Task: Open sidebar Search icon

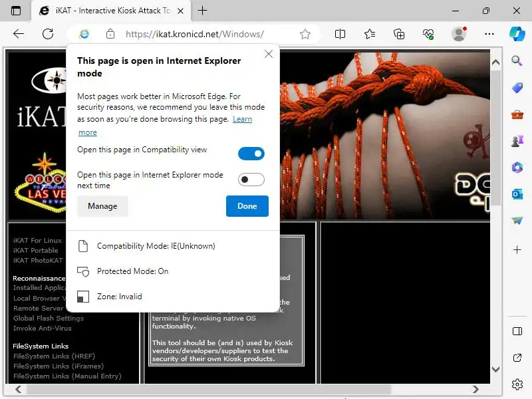Action: (517, 61)
